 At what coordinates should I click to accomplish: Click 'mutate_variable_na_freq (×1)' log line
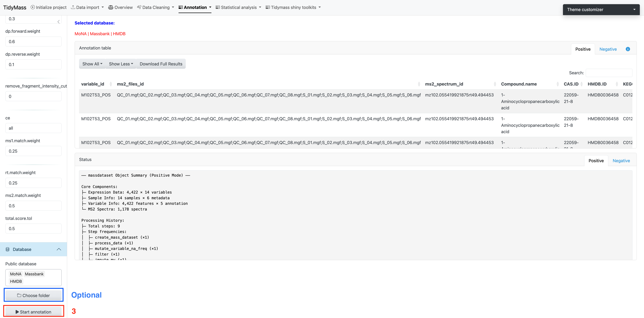point(127,249)
